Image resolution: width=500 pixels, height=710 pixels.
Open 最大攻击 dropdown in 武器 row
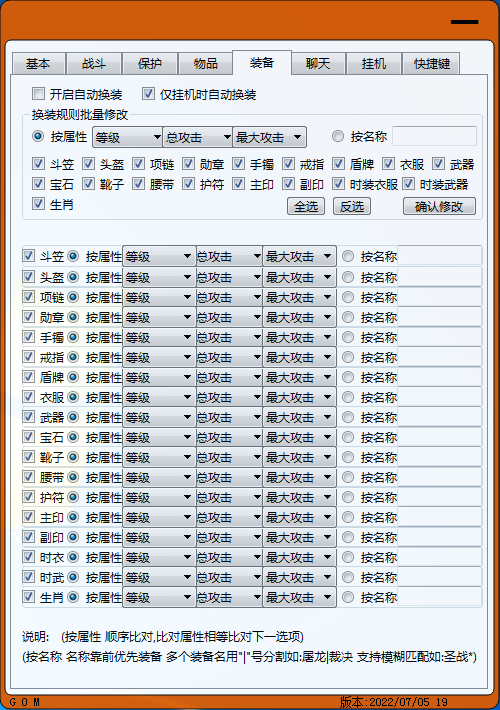[x=299, y=417]
